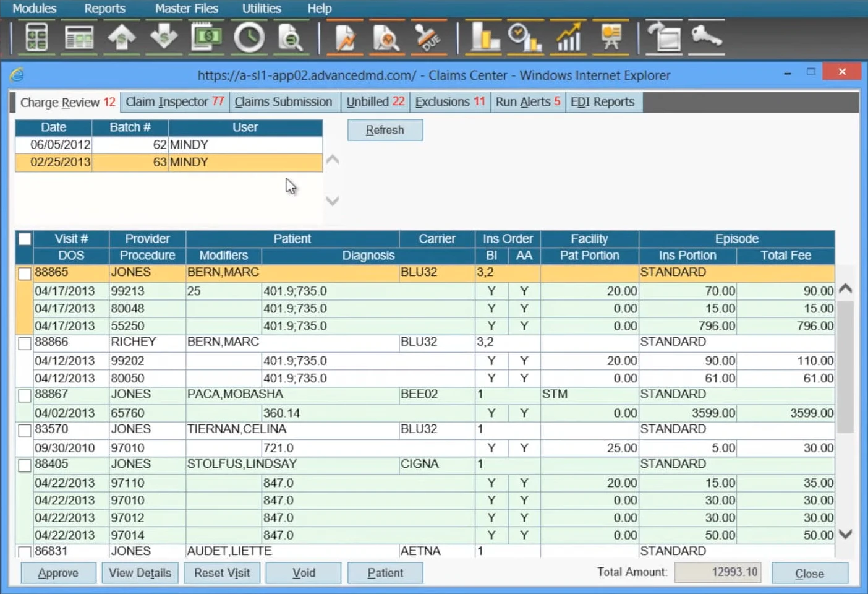Click the grid's scroll-down arrow
868x594 pixels.
pyautogui.click(x=846, y=533)
